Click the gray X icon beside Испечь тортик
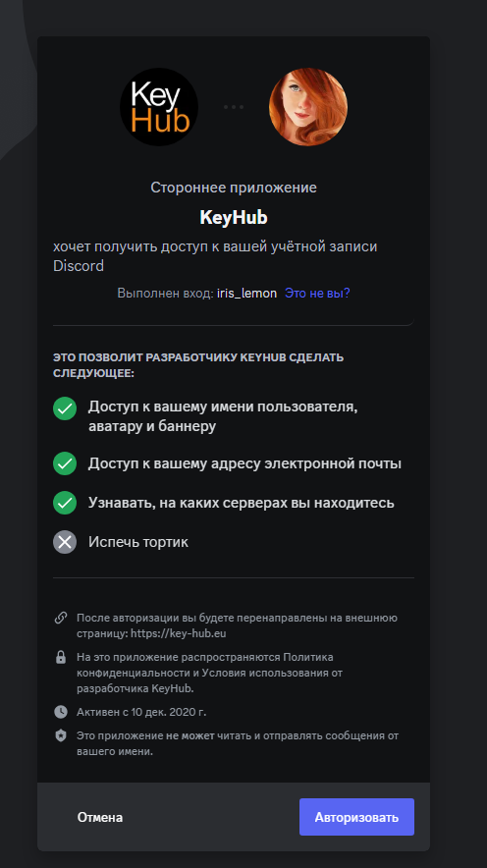The width and height of the screenshot is (487, 868). 65,542
